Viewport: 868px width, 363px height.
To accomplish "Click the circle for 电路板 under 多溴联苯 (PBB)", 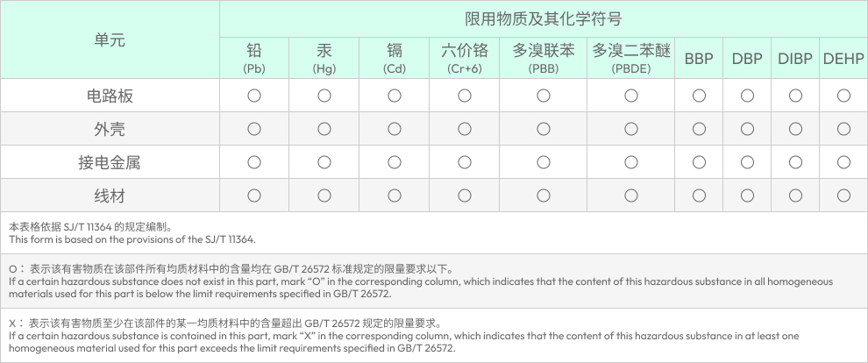I will click(x=544, y=96).
